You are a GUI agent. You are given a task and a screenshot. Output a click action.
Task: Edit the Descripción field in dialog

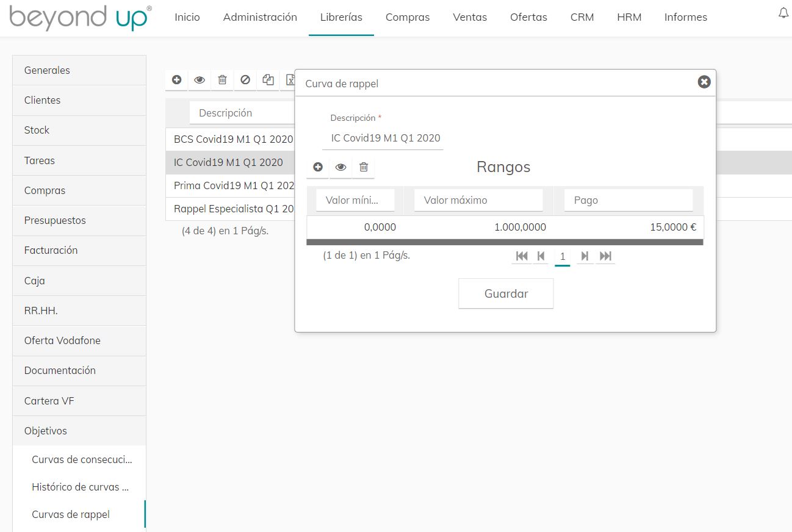pyautogui.click(x=383, y=138)
